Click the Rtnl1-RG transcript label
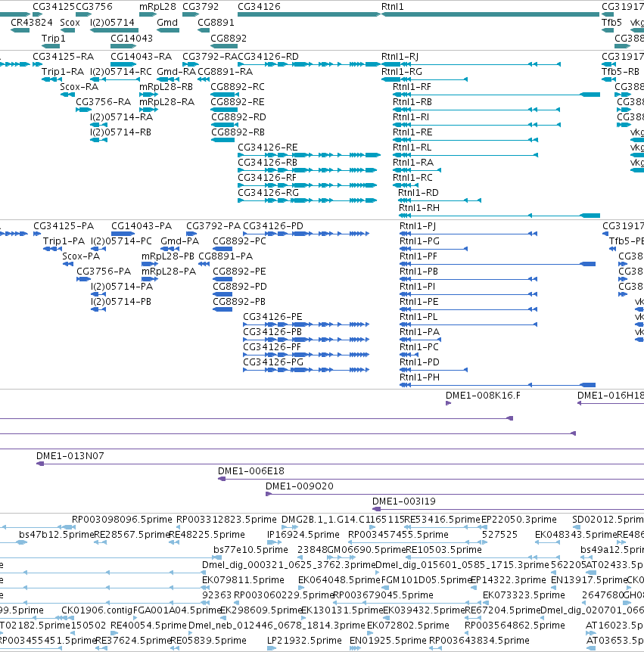Viewport: 644px width, 652px height. click(x=402, y=72)
